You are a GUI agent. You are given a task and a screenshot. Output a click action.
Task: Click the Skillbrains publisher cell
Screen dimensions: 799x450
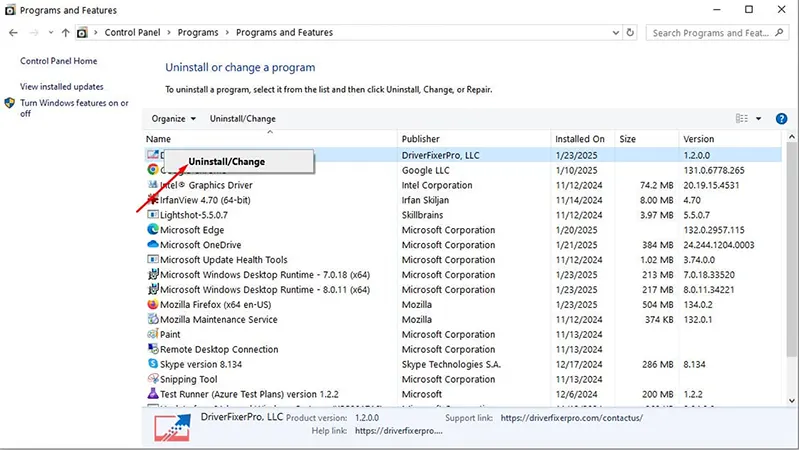tap(422, 215)
